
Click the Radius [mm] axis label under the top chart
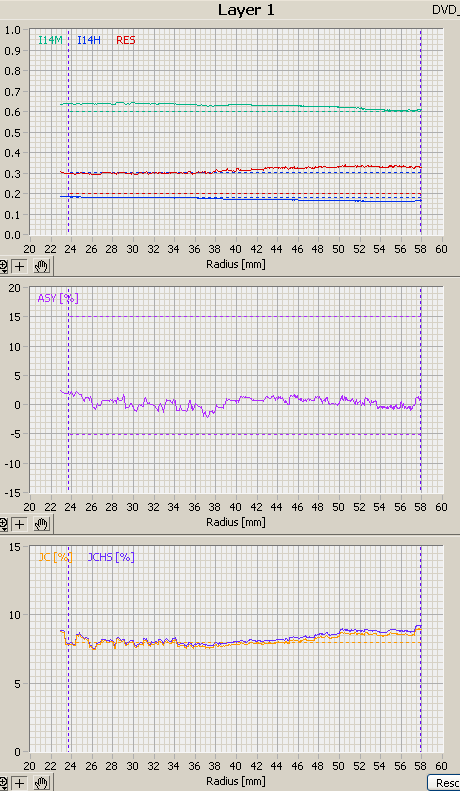(x=236, y=264)
